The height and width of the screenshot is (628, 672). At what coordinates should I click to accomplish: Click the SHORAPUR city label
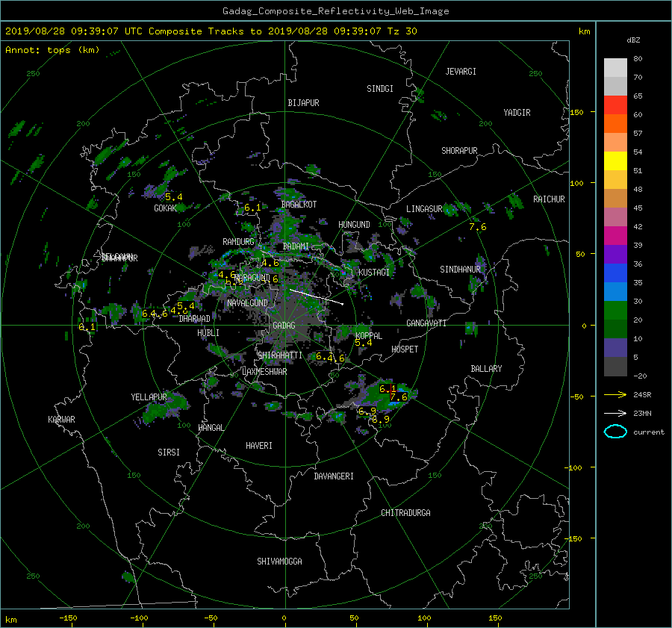click(x=459, y=151)
